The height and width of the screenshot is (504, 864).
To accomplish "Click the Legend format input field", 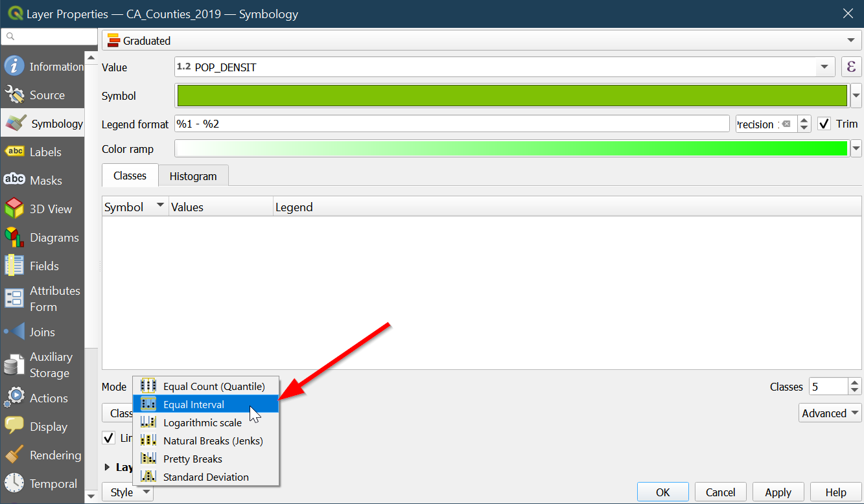I will coord(452,124).
